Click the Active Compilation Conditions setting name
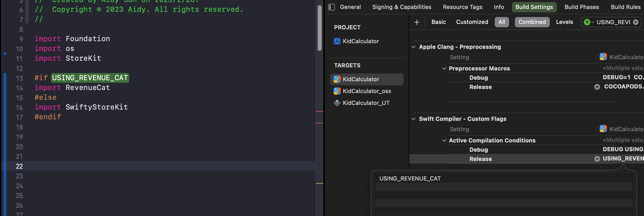644x216 pixels. coord(492,141)
